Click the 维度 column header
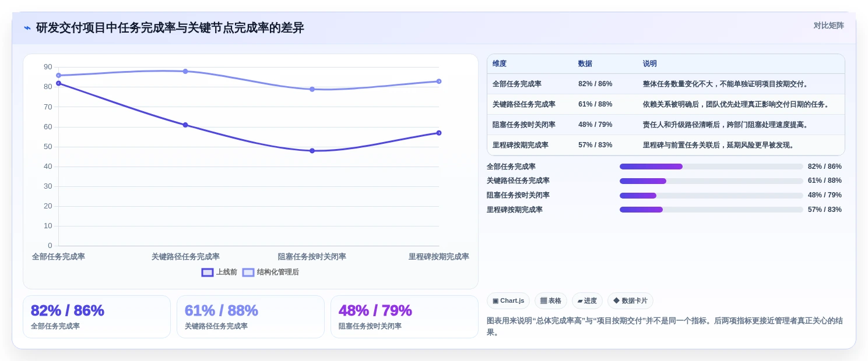The image size is (868, 361). [500, 63]
